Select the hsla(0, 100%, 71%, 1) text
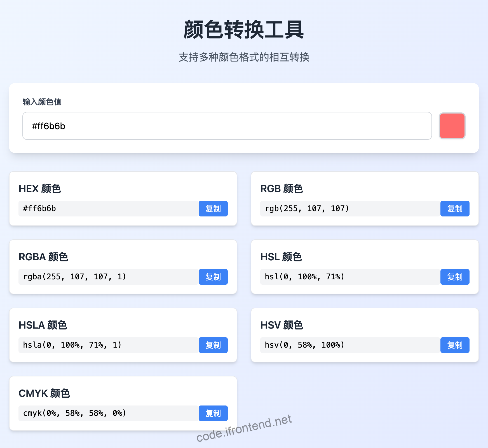 pyautogui.click(x=71, y=345)
